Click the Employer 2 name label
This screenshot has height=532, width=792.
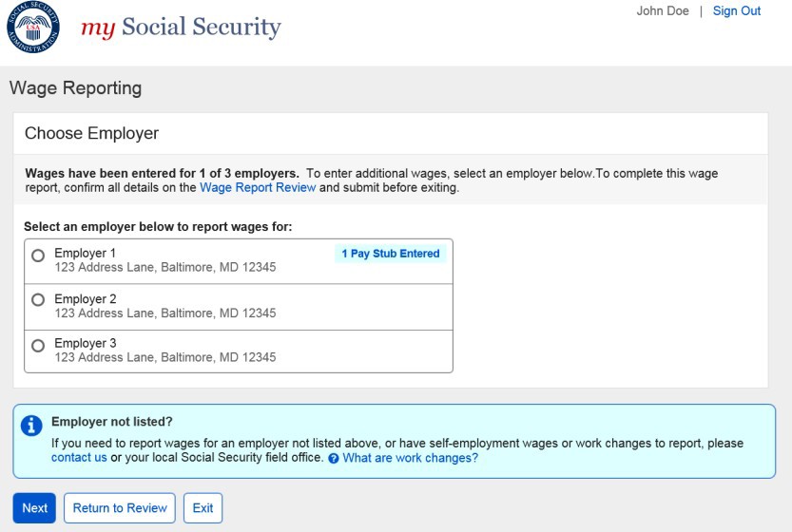[86, 298]
